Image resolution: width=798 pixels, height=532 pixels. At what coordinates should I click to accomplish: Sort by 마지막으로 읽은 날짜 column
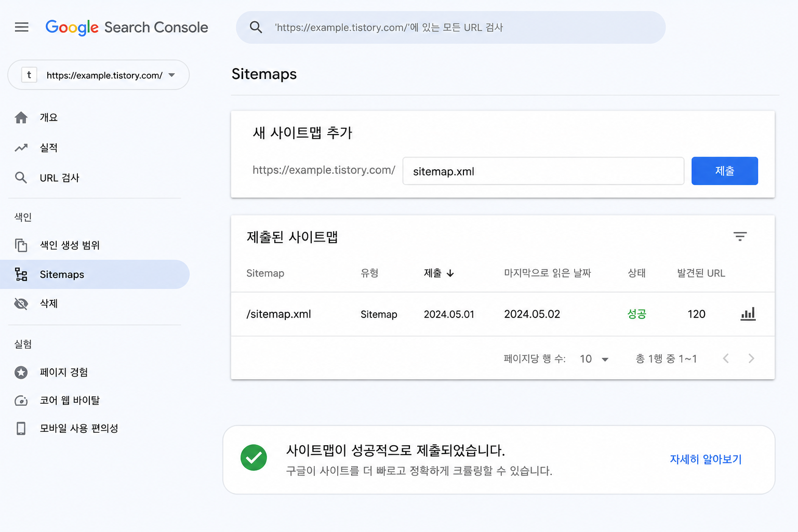pyautogui.click(x=548, y=273)
